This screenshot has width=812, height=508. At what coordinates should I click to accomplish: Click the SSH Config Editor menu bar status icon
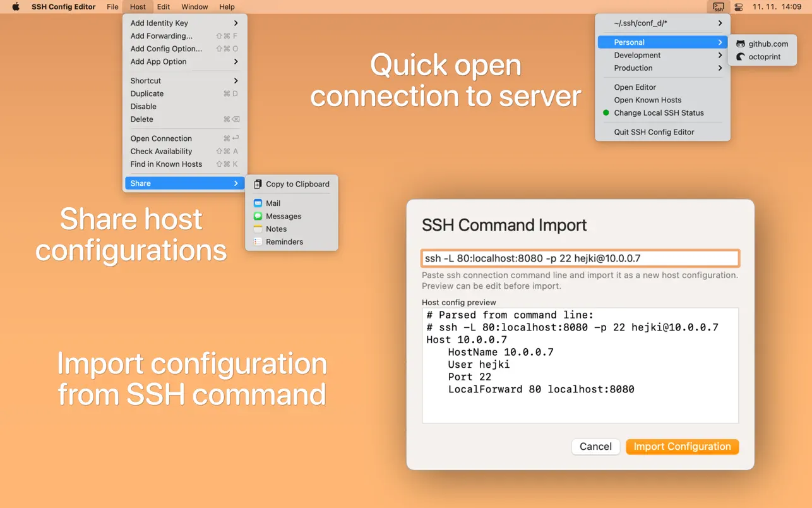point(718,7)
